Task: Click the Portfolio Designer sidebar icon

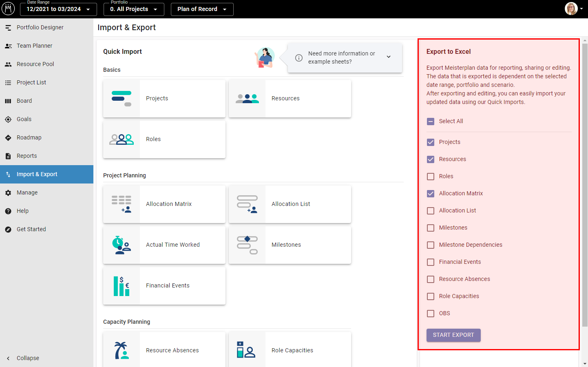Action: click(x=8, y=28)
